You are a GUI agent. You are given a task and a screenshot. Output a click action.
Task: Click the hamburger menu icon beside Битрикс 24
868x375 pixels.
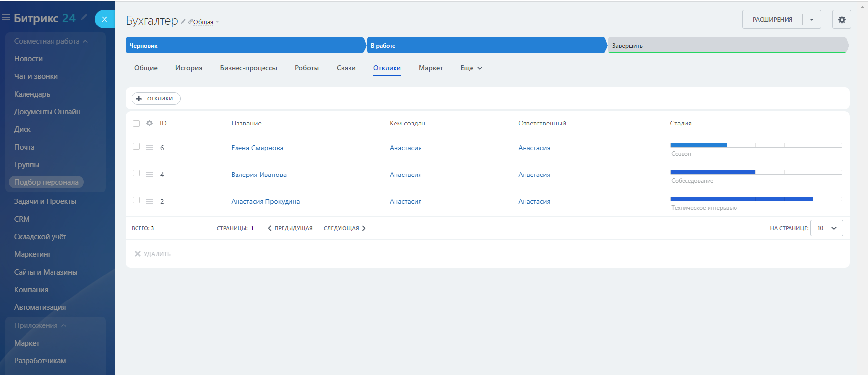pyautogui.click(x=6, y=18)
